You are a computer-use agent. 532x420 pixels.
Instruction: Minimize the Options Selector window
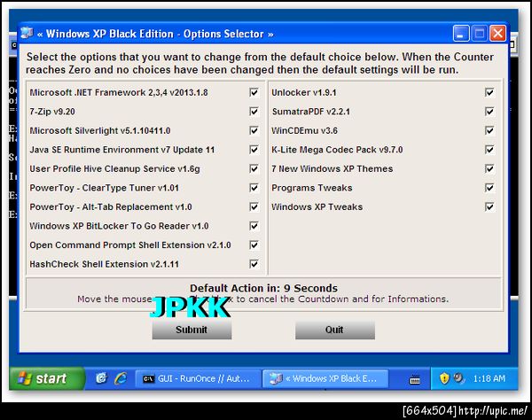[x=461, y=34]
